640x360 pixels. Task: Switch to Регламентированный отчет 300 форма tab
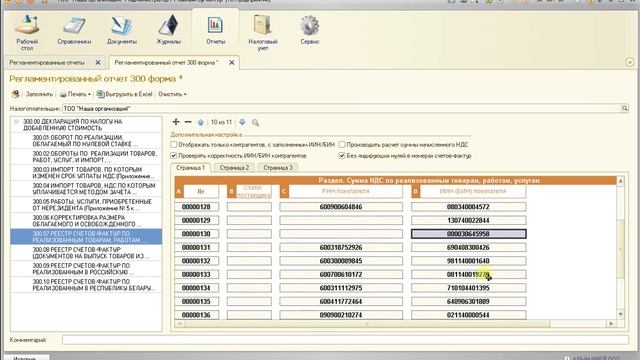pos(167,62)
